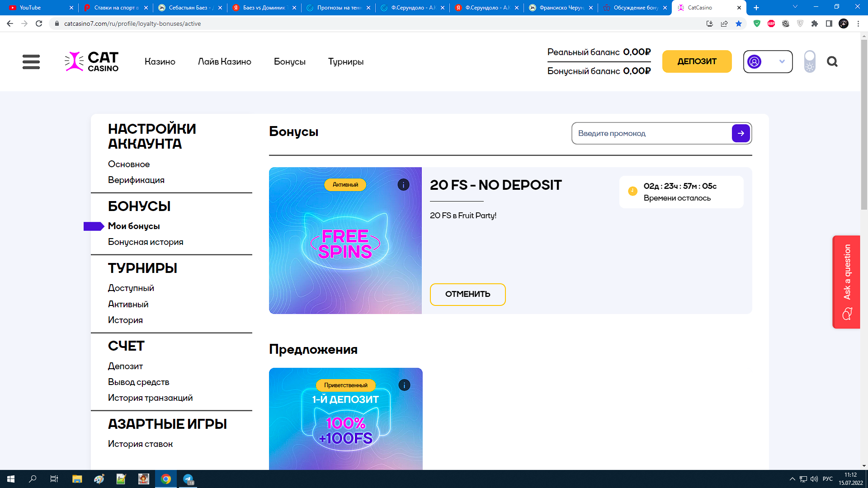Show info for 20 FS bonus

pyautogui.click(x=403, y=185)
